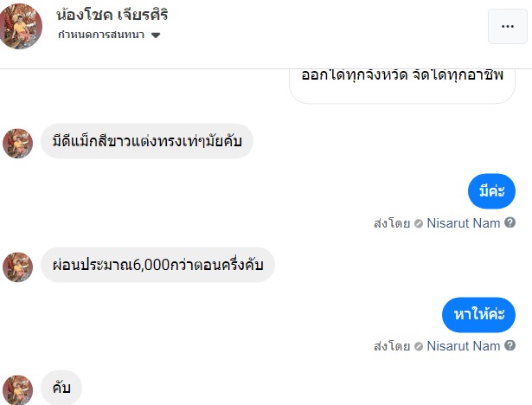This screenshot has height=405, width=532.
Task: Click the ส่งโดย label under the มีค่ะ message
Action: coord(392,222)
